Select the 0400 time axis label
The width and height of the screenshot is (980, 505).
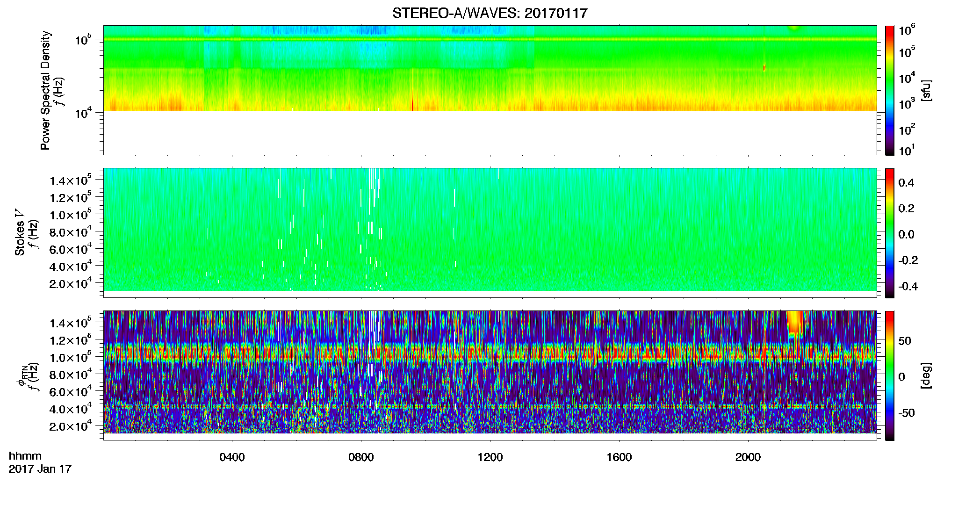(232, 457)
